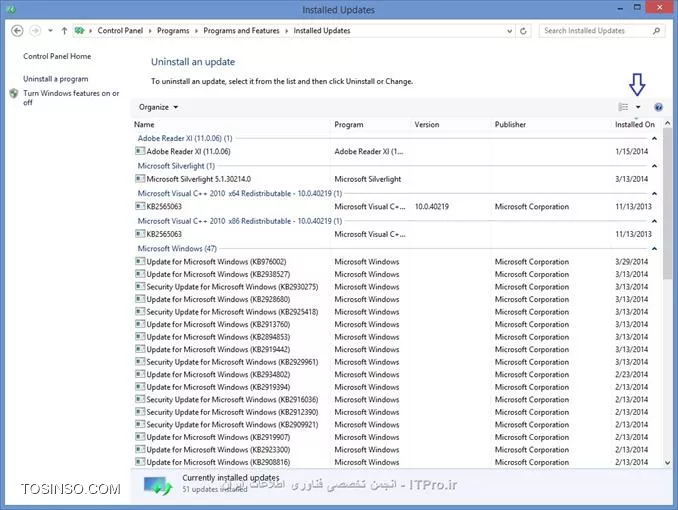The image size is (678, 510).
Task: Refresh the Installed Updates list
Action: click(523, 31)
